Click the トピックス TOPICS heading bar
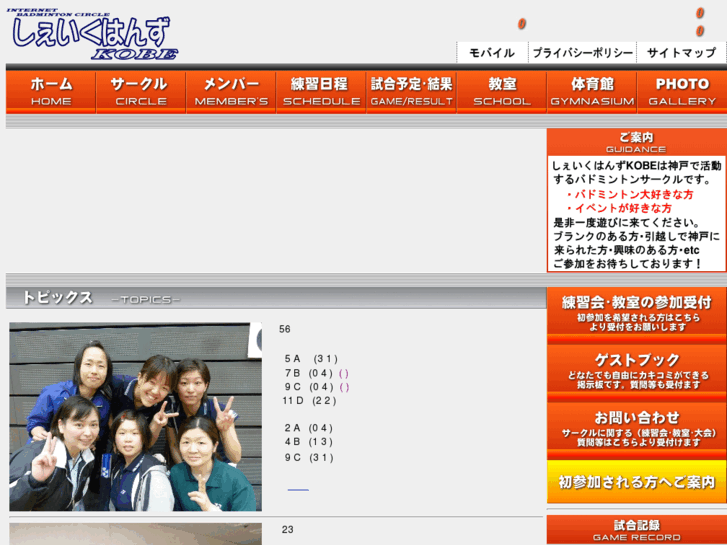Image resolution: width=727 pixels, height=545 pixels. [276, 298]
